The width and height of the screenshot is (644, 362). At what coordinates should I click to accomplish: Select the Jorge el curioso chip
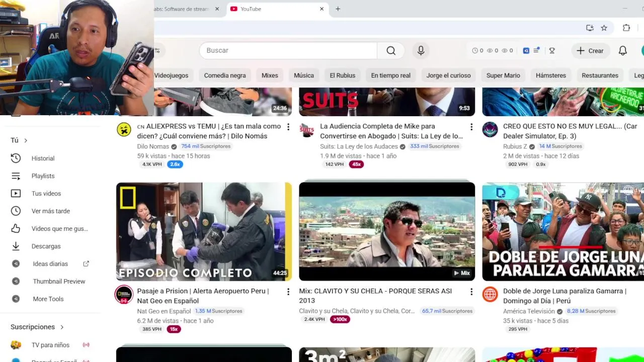click(x=449, y=75)
